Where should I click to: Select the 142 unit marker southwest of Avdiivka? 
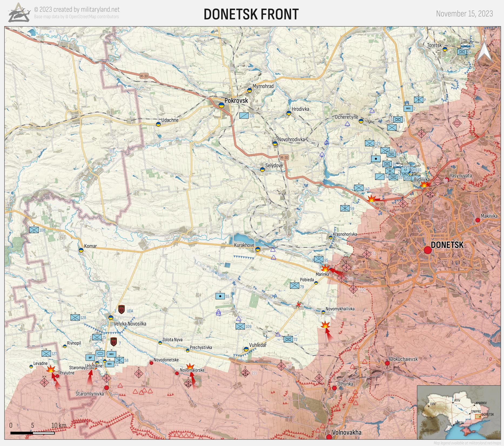(x=359, y=188)
